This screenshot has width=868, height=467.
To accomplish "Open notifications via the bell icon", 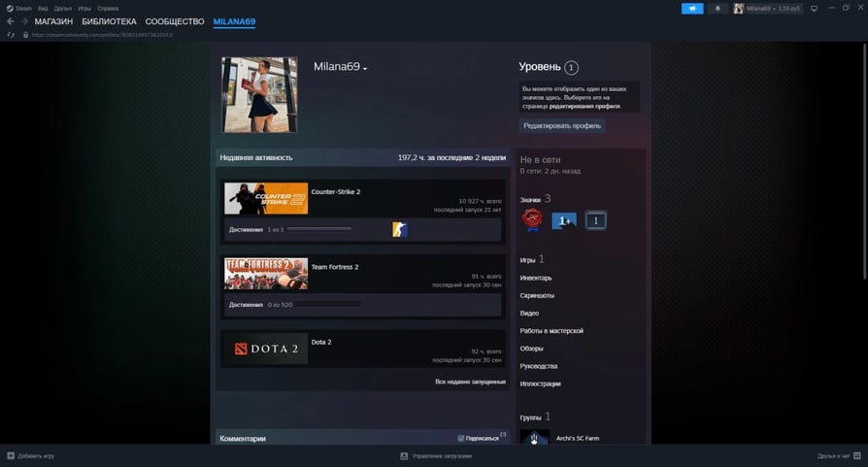I will tap(718, 8).
